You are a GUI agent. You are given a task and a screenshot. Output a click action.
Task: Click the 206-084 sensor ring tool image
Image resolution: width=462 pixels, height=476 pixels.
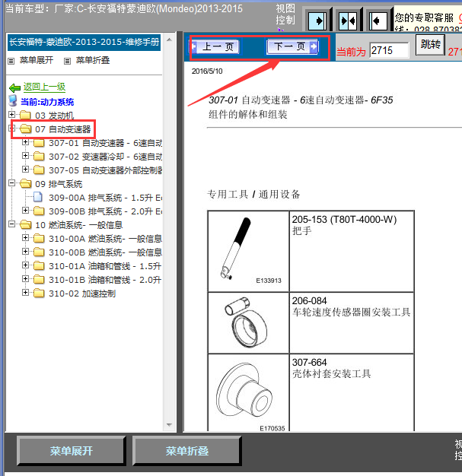pyautogui.click(x=248, y=322)
